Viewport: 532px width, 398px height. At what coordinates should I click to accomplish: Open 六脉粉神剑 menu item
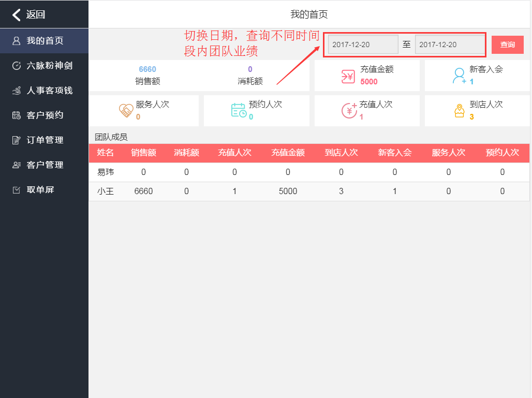[45, 66]
